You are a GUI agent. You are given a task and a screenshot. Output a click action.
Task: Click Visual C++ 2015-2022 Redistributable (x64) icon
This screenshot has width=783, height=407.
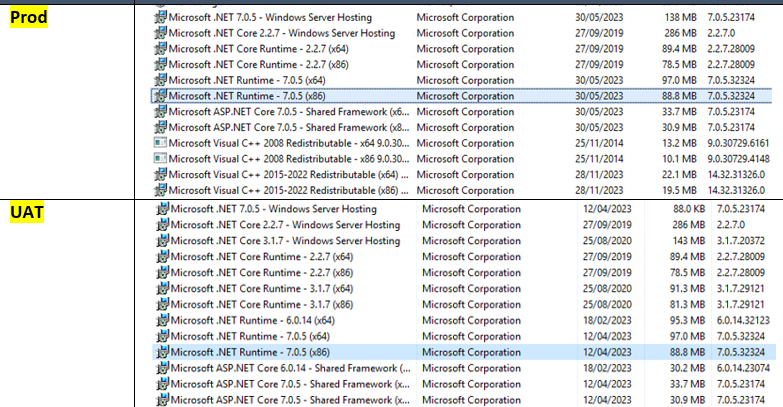click(x=160, y=175)
